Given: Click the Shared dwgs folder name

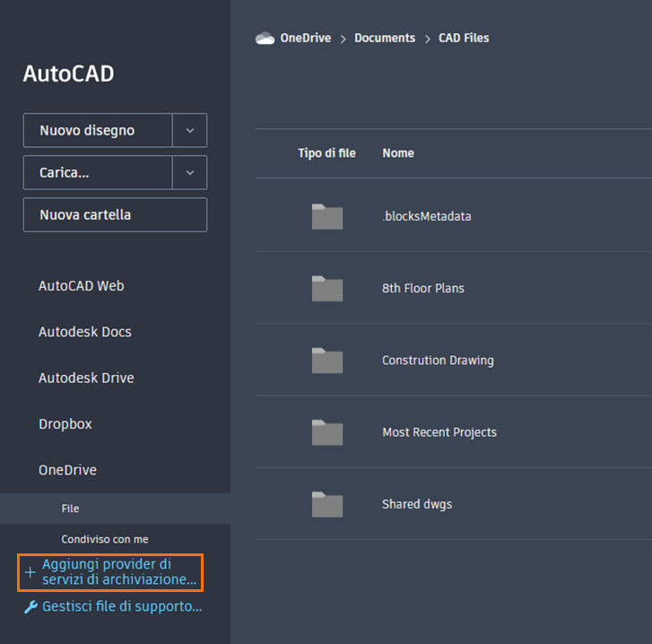Looking at the screenshot, I should coord(417,504).
